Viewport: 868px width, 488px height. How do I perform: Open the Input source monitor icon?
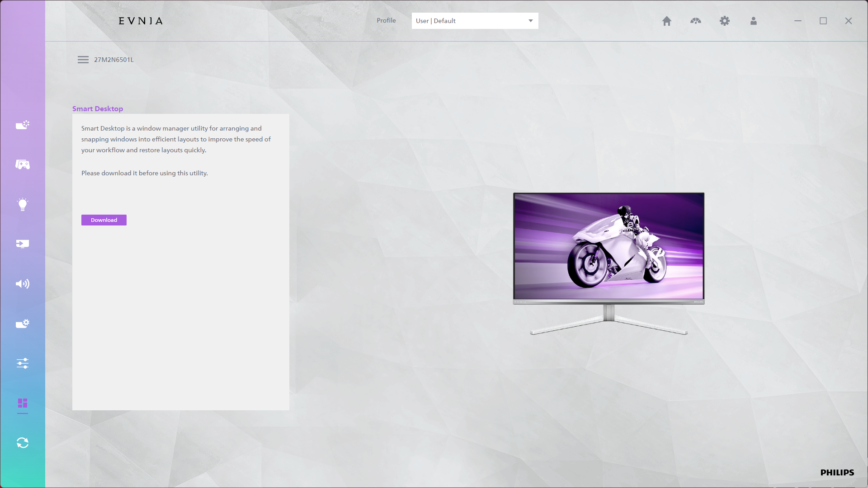pyautogui.click(x=23, y=244)
